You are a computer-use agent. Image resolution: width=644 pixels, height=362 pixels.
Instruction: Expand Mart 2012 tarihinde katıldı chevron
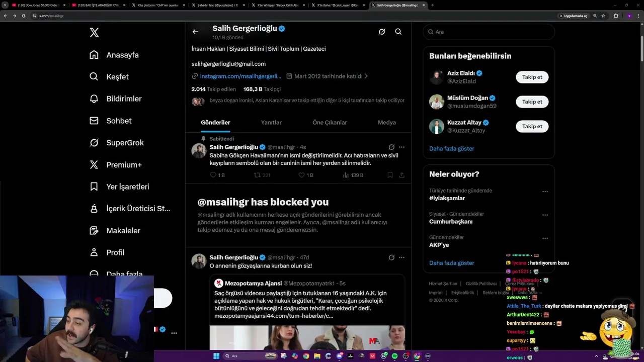(366, 76)
